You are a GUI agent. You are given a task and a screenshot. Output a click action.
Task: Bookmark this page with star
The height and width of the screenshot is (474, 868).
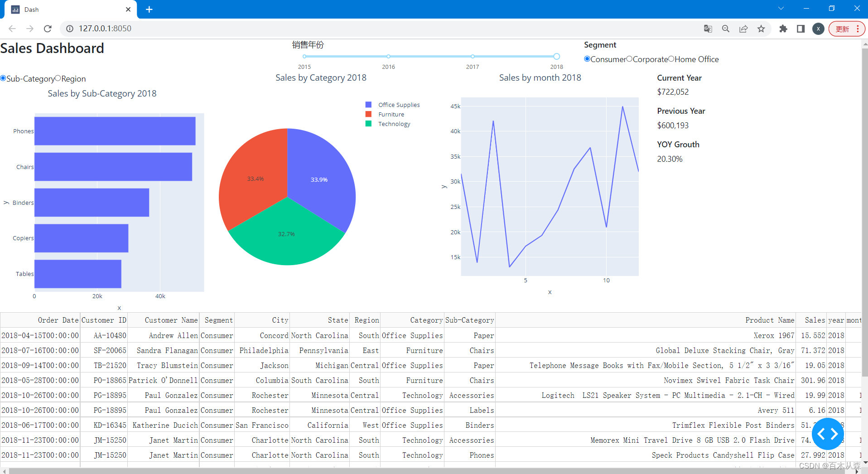pos(761,29)
